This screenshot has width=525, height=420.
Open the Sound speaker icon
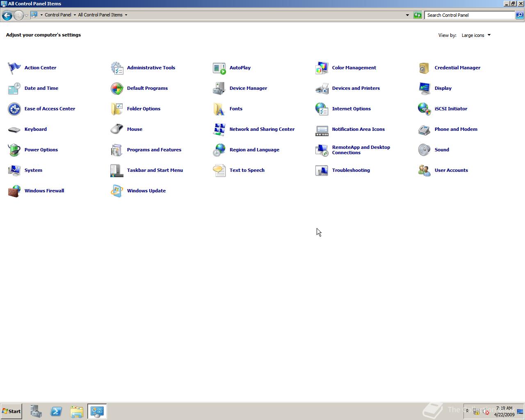(425, 150)
